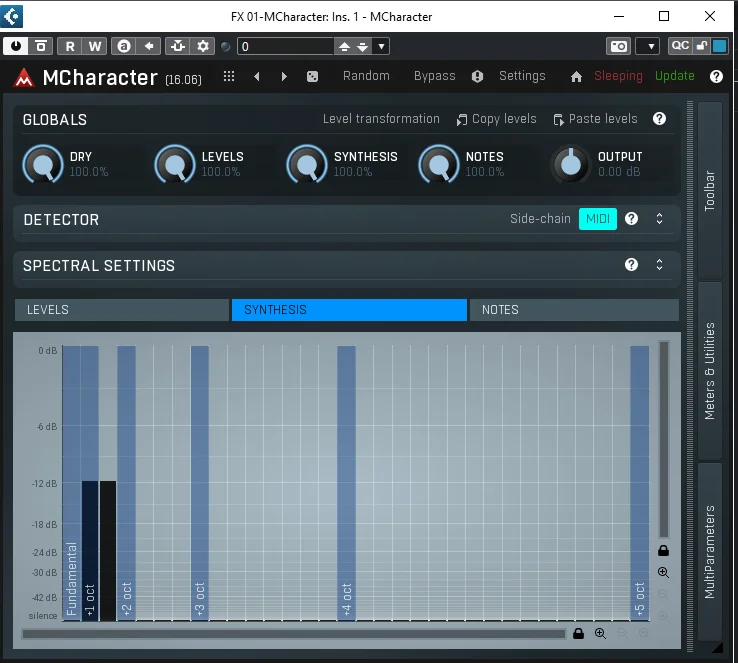
Task: Open the presets grid icon
Action: coord(229,76)
